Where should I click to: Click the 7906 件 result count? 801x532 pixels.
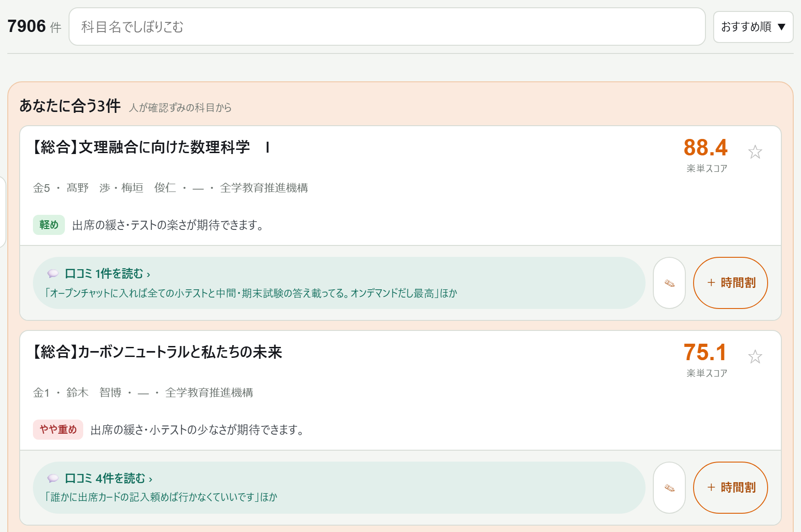click(34, 27)
